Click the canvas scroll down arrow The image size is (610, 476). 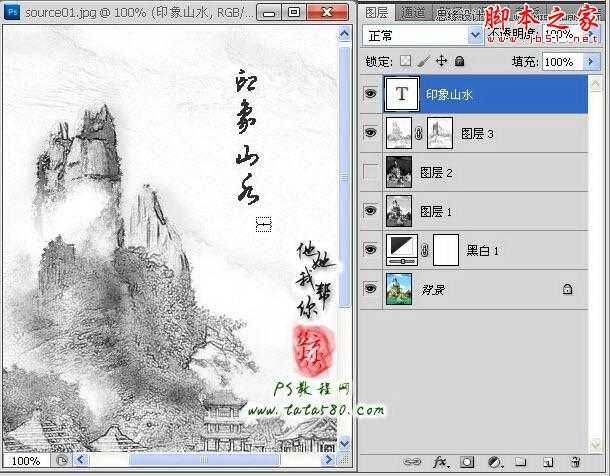344,443
